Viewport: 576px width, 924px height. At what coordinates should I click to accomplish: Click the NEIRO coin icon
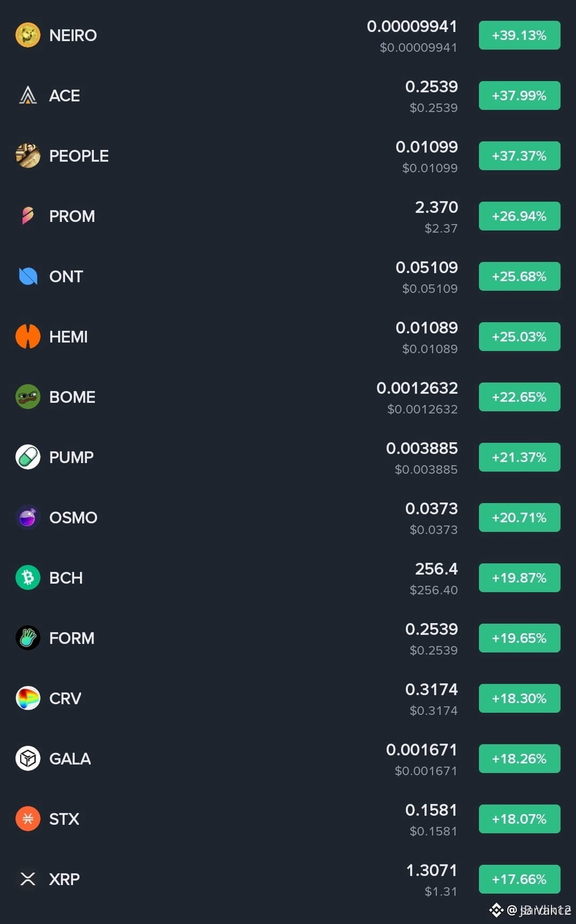point(28,35)
